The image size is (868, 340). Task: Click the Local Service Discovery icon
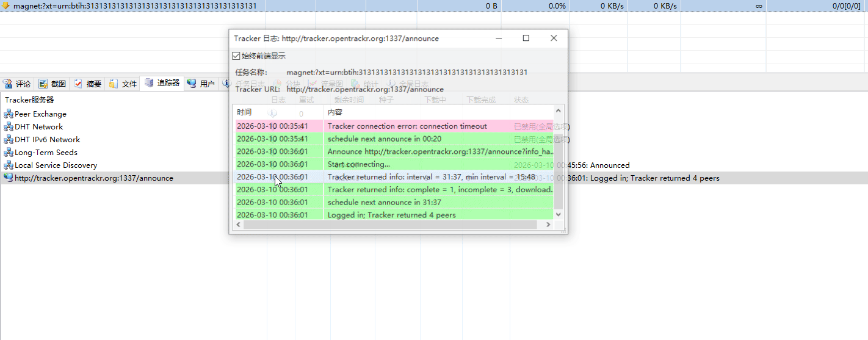9,165
